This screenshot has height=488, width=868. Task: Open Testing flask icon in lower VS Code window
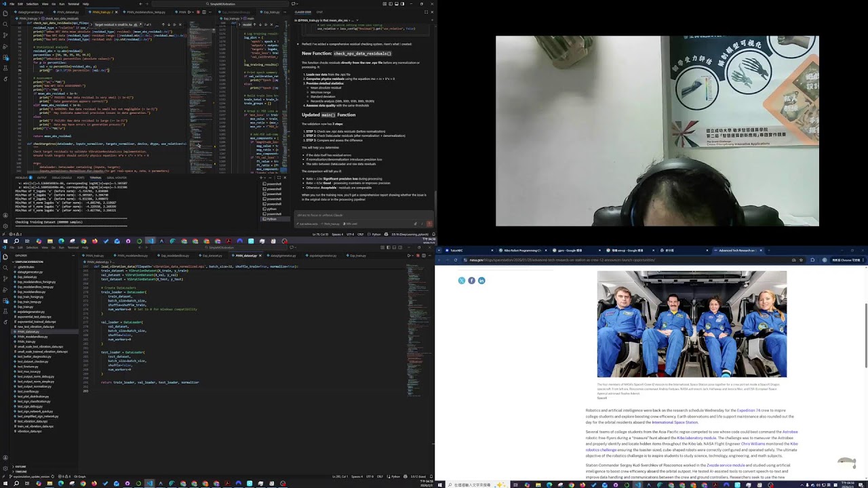(5, 311)
